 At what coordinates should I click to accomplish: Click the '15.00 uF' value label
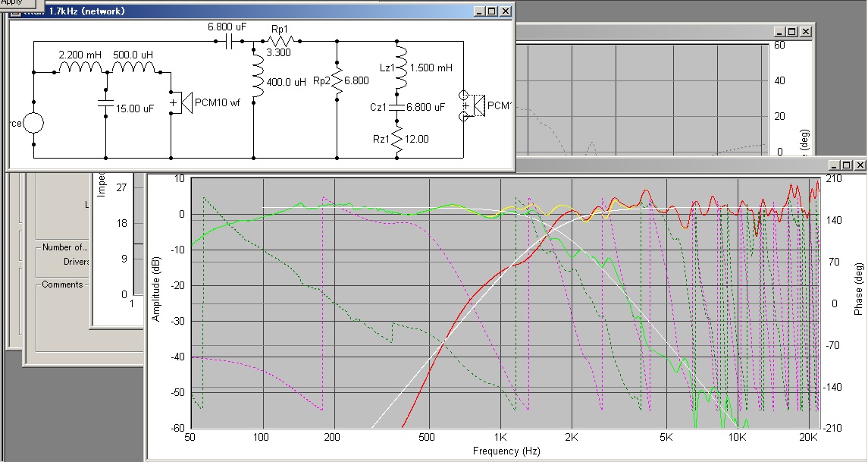tap(135, 108)
